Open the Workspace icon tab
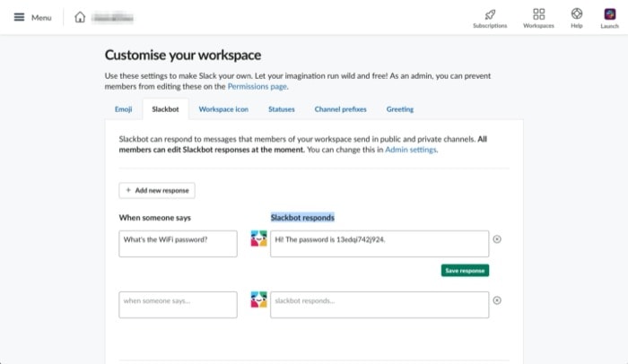628x364 pixels. tap(223, 109)
